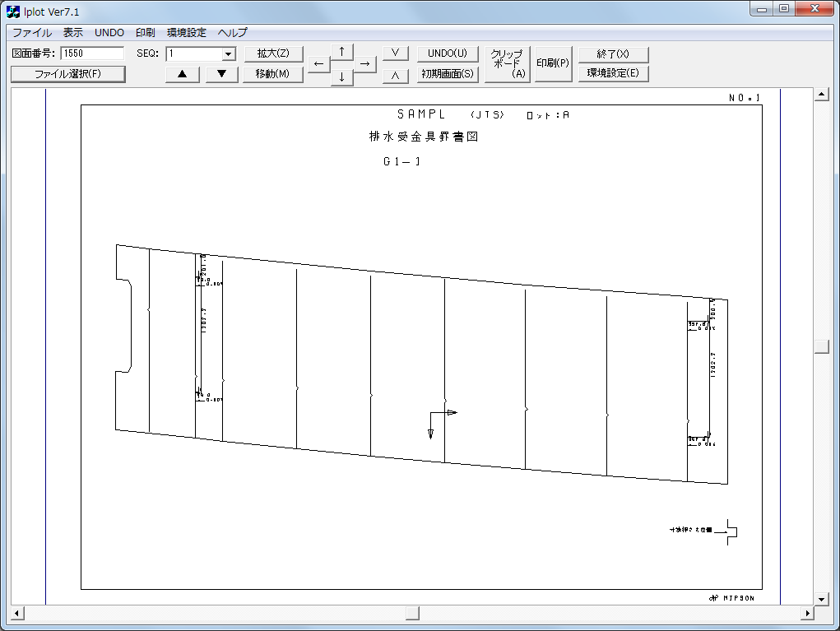Click the pan left arrow button

(318, 63)
